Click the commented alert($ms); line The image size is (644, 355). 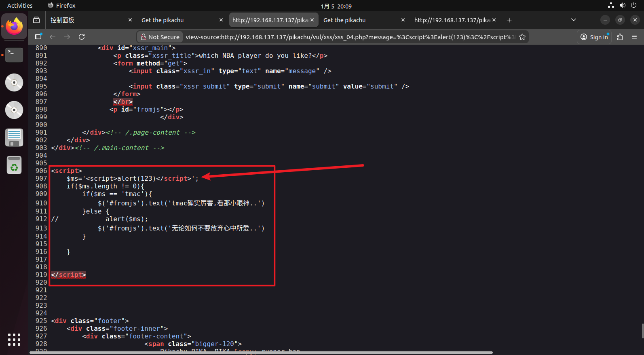99,219
